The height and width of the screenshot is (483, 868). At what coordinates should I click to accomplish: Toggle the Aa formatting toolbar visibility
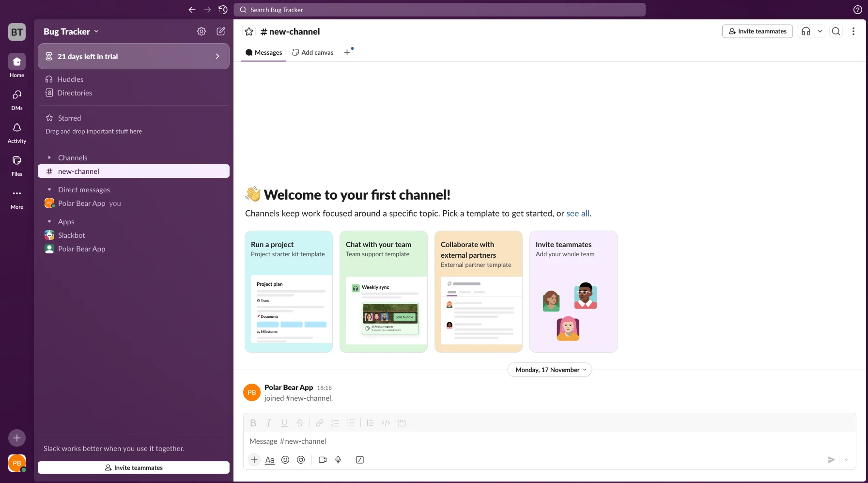point(270,460)
